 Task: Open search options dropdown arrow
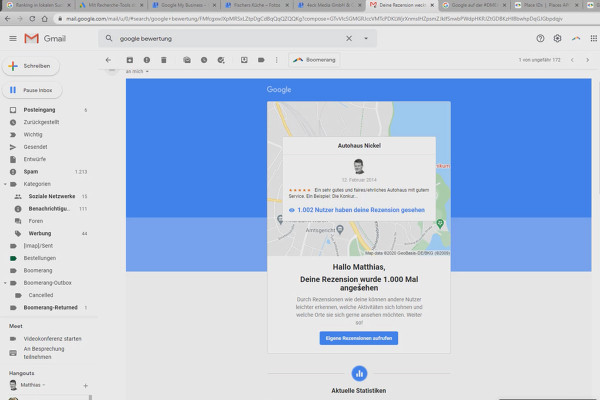(x=366, y=38)
